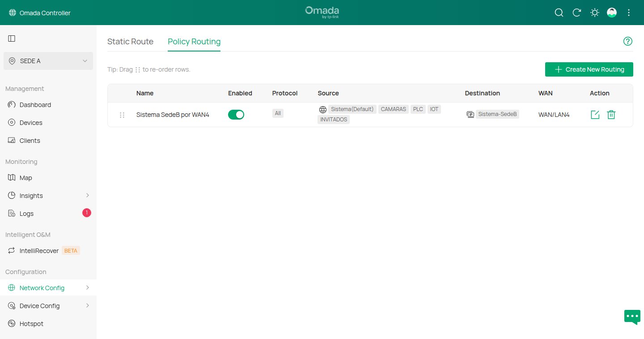
Task: Click the Name column header
Action: pos(145,93)
